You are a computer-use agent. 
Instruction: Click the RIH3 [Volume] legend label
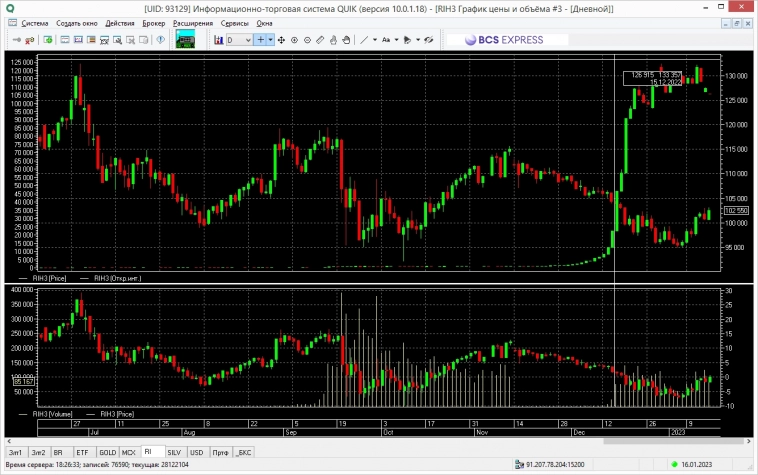(54, 413)
